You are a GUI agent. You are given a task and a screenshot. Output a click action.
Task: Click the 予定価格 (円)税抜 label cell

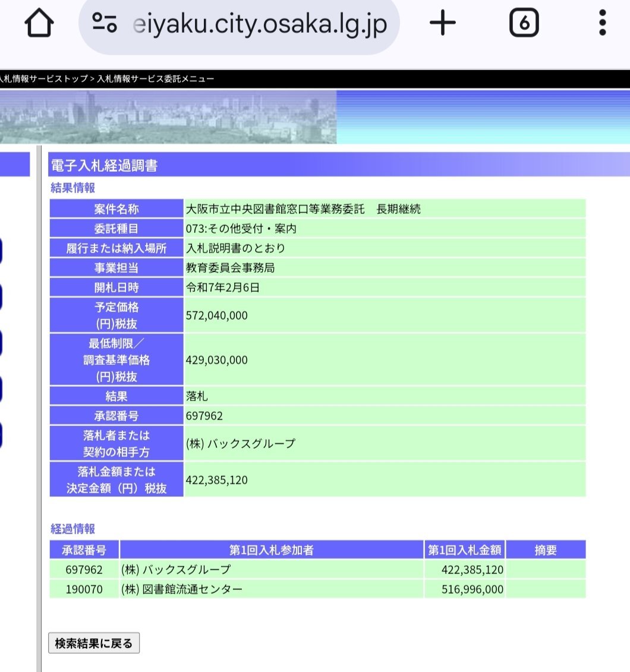(x=116, y=315)
